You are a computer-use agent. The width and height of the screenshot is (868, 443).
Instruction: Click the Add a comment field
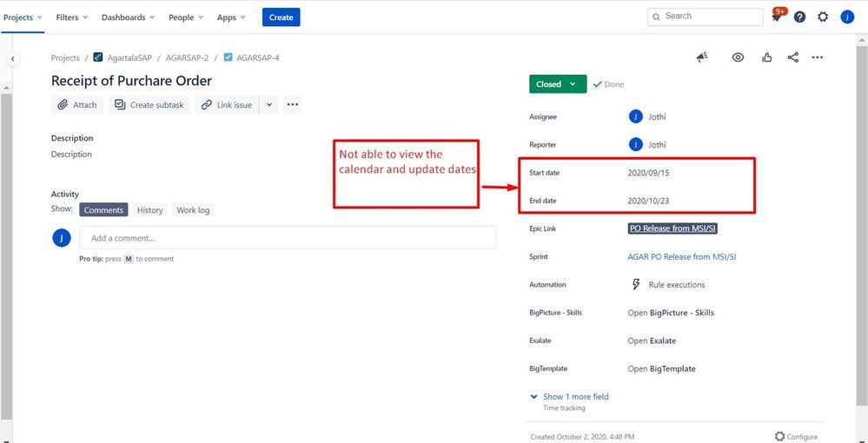pyautogui.click(x=288, y=238)
